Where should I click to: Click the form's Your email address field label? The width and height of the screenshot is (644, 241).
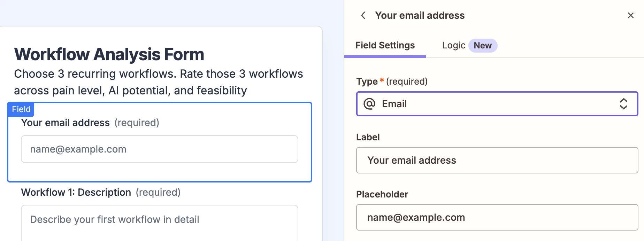[x=66, y=123]
